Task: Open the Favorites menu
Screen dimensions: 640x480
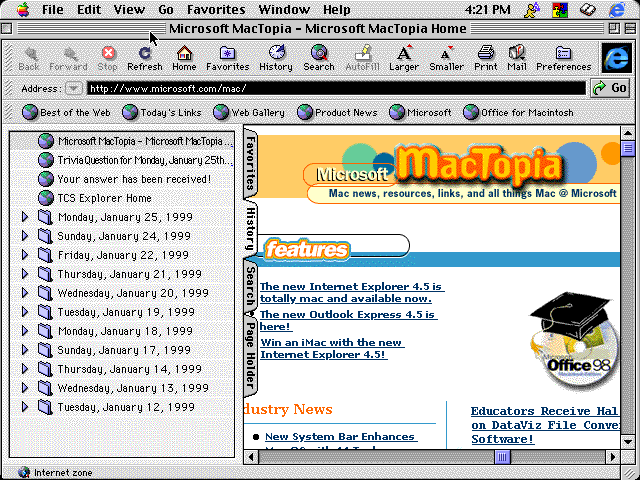Action: pyautogui.click(x=216, y=9)
